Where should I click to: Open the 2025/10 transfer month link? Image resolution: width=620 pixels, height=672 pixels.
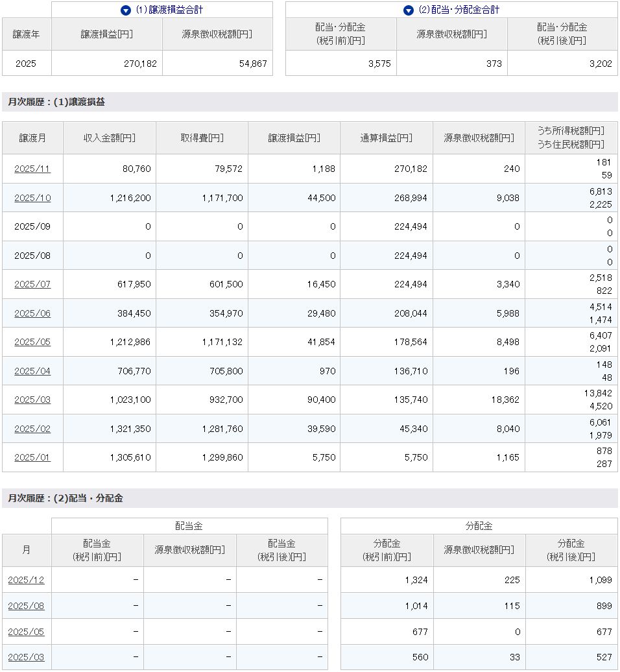point(32,198)
